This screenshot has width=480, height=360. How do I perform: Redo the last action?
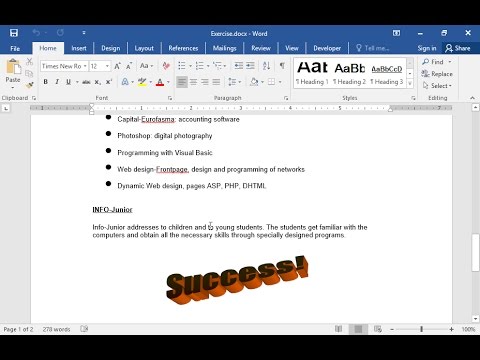click(60, 33)
